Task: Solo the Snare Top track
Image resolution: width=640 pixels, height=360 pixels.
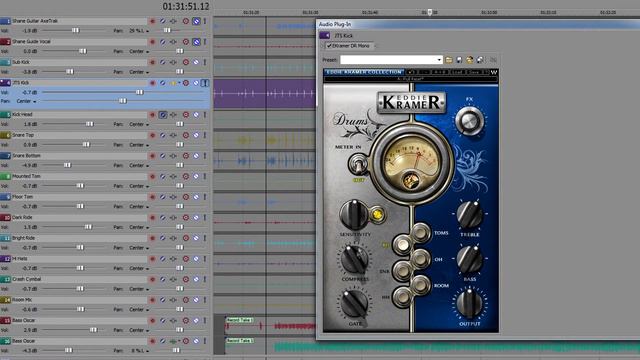Action: click(205, 135)
